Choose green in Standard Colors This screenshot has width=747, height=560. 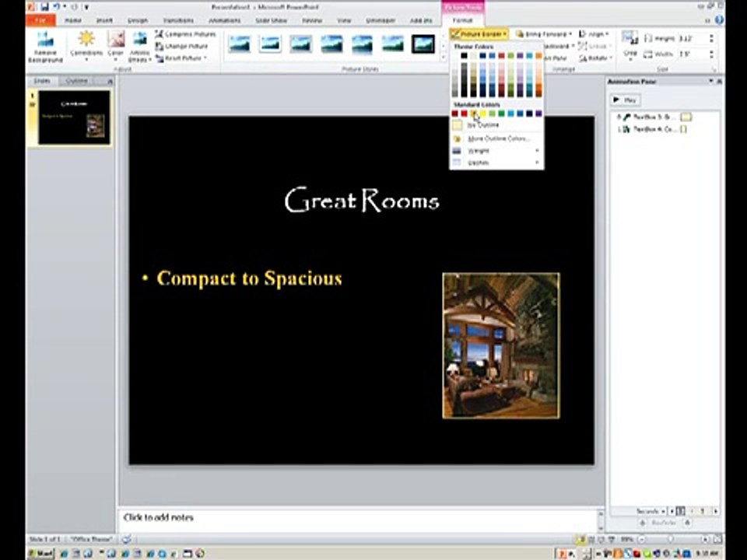(501, 114)
